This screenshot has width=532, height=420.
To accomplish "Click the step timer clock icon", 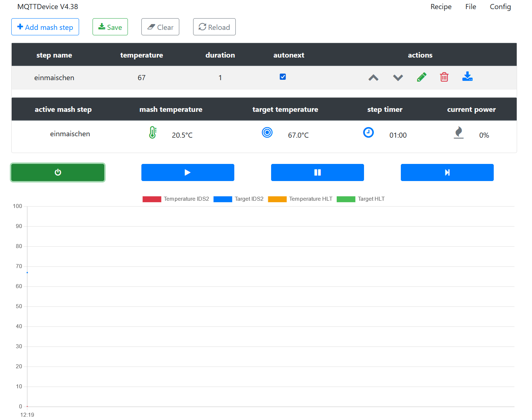I will click(368, 133).
